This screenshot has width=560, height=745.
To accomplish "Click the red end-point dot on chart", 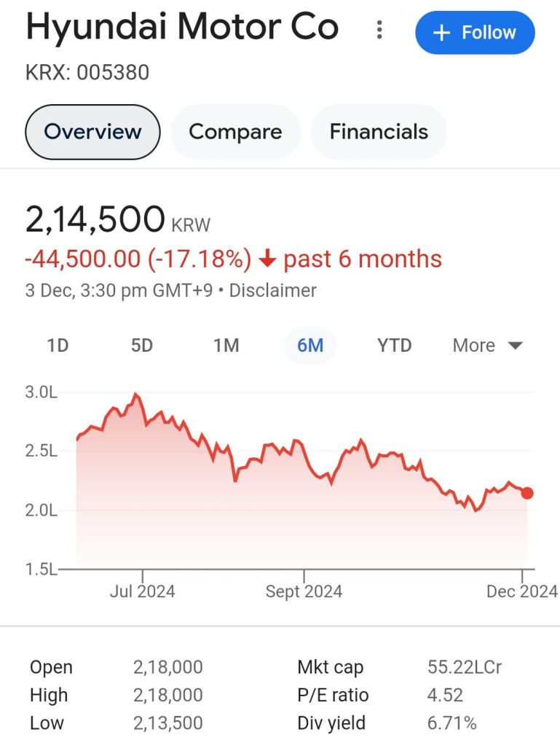I will (527, 493).
